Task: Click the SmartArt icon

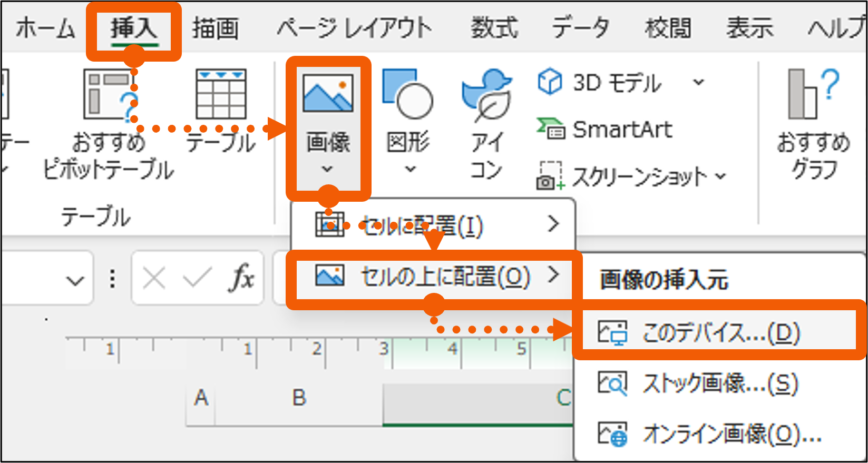Action: coord(550,129)
